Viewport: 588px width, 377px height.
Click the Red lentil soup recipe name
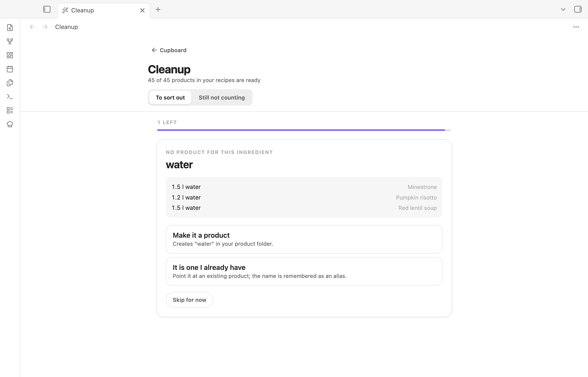click(417, 208)
